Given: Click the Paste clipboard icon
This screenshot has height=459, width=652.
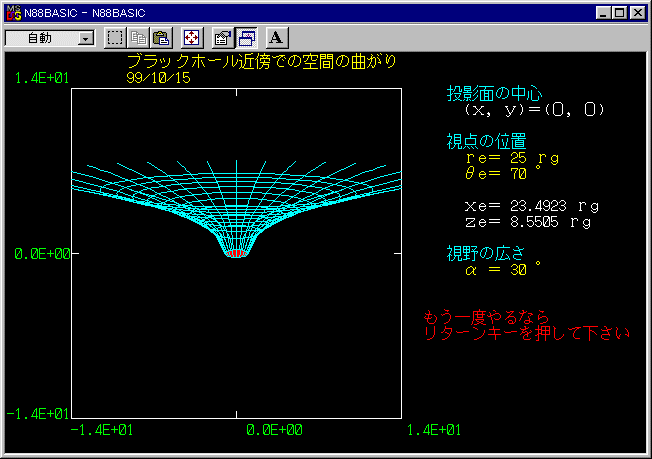Looking at the screenshot, I should [x=161, y=38].
